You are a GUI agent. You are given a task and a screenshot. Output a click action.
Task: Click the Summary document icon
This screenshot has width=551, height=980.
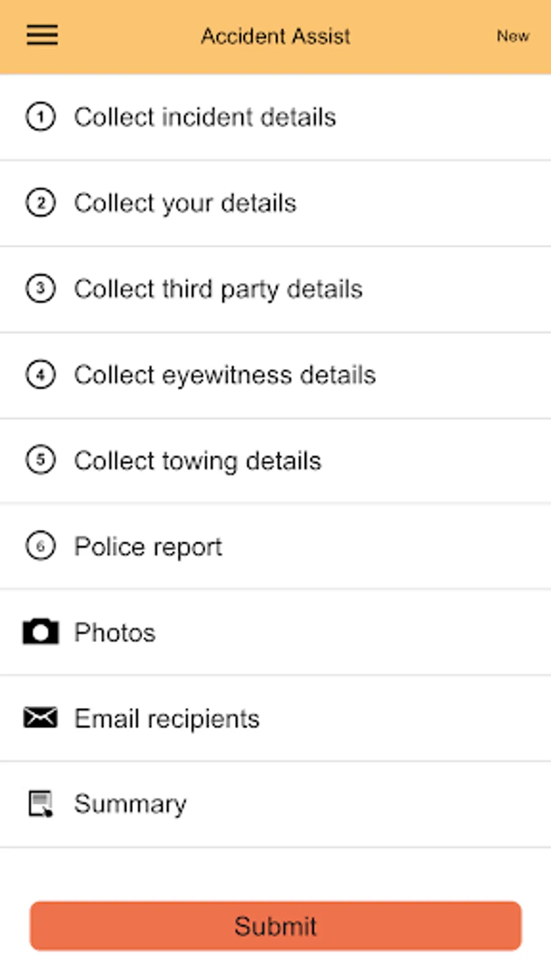tap(40, 804)
